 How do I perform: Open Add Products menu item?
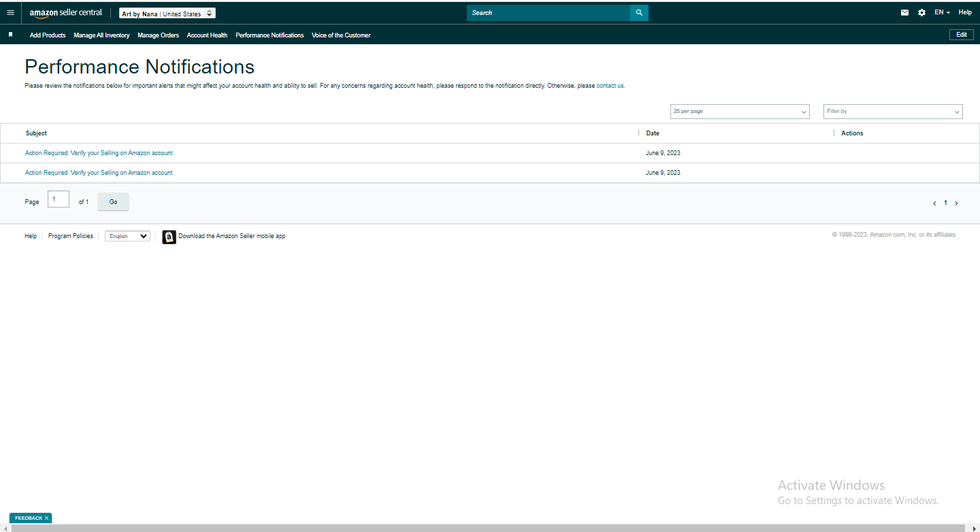point(48,35)
